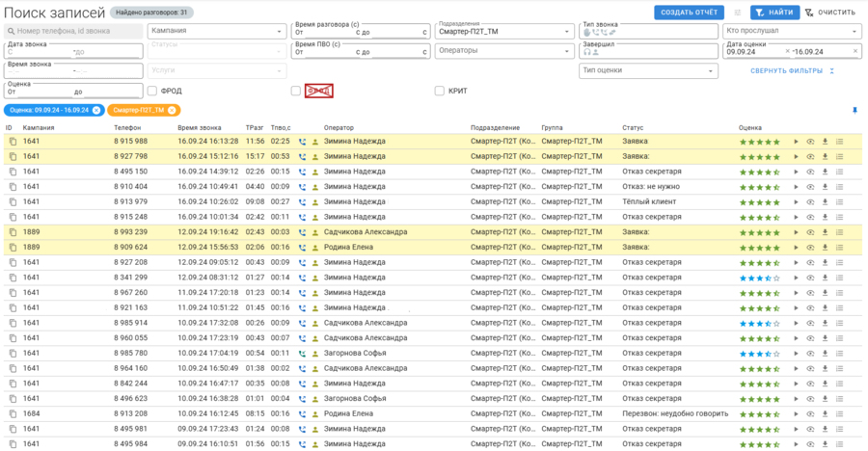Image resolution: width=868 pixels, height=451 pixels.
Task: Enable the КРИТ checkbox
Action: (x=440, y=91)
